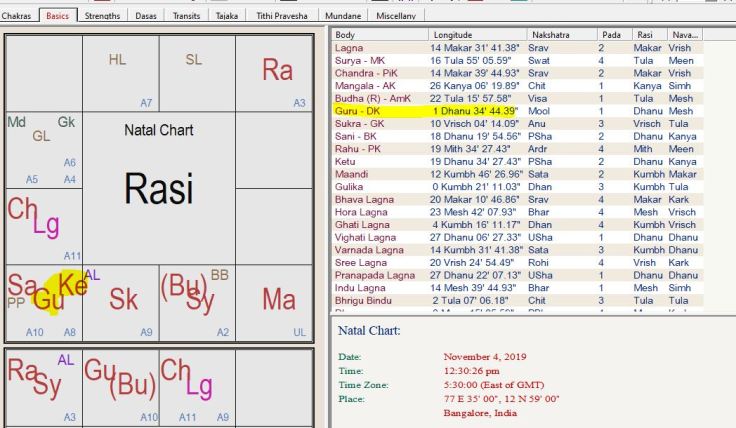Click the time zone 5:30:00 value

pos(494,385)
